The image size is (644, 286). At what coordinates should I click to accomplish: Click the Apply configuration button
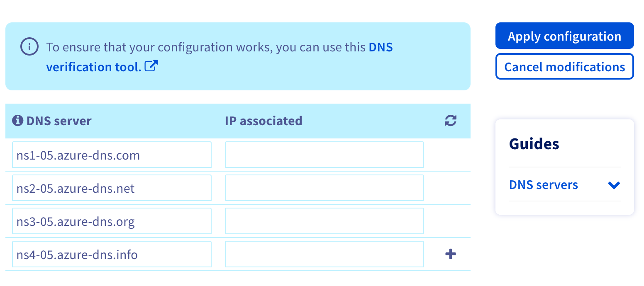(564, 36)
